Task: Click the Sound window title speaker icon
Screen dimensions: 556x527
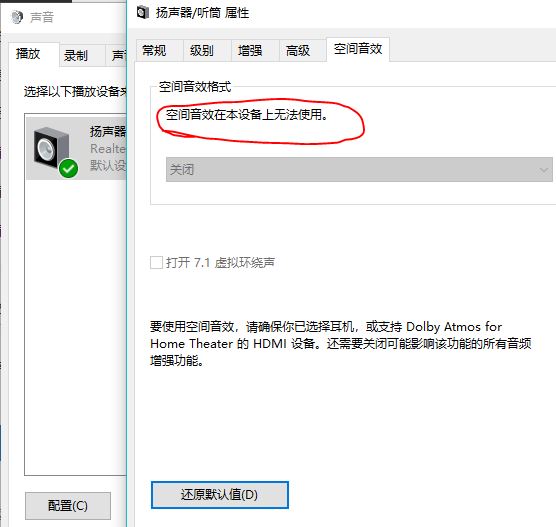Action: [x=17, y=17]
